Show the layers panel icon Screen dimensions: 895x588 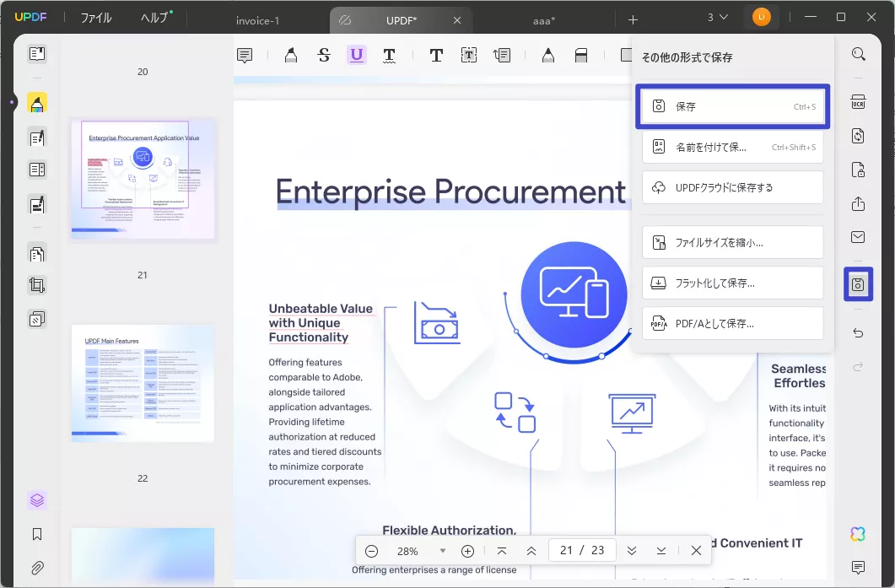[37, 500]
